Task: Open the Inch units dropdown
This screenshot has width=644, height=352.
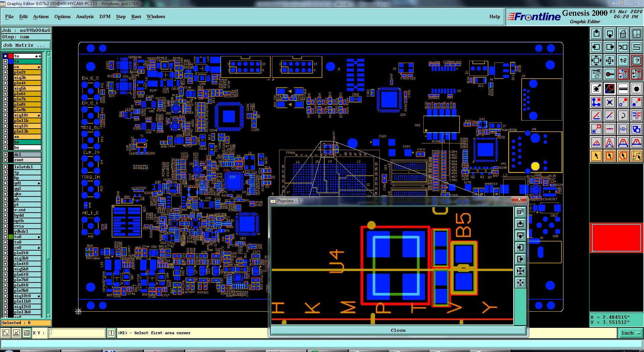Action: pos(630,333)
